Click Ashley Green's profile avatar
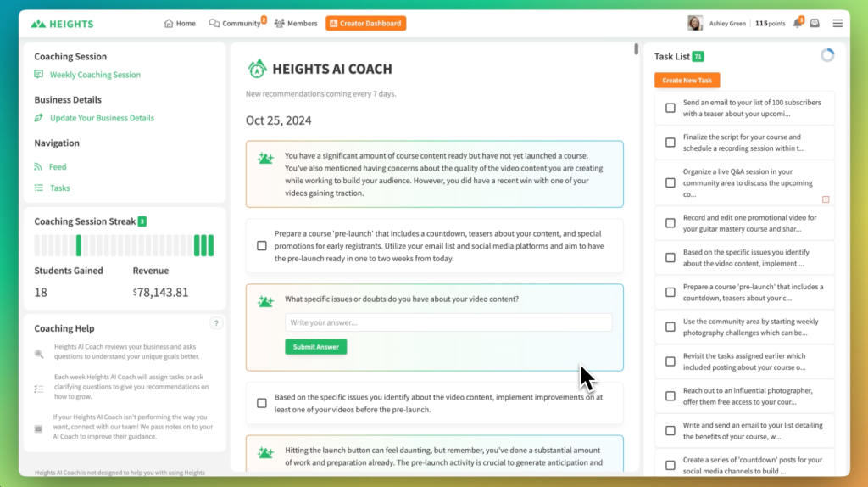Screen dimensions: 868x487 coord(694,24)
